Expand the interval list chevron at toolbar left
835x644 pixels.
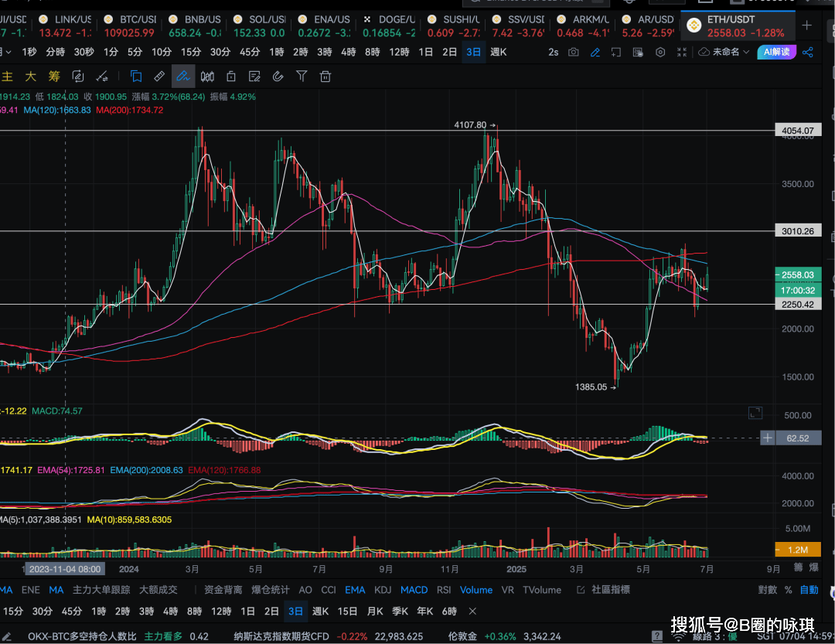click(8, 52)
